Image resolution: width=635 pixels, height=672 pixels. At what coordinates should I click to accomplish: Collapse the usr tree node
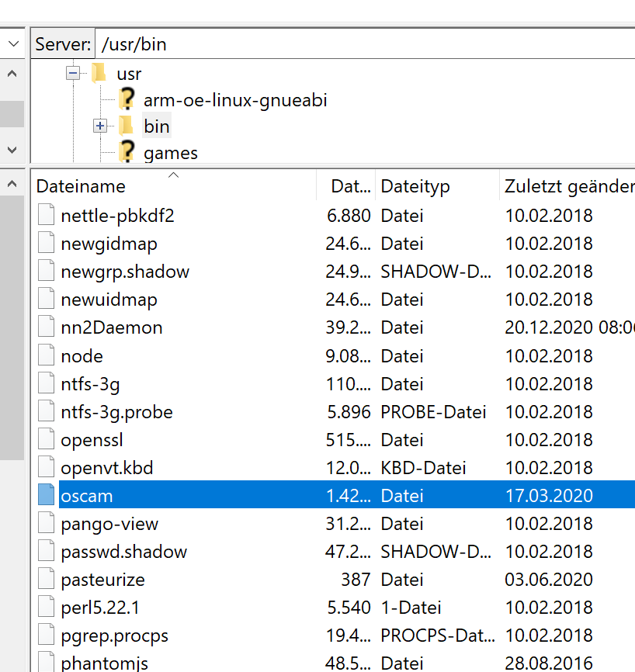pyautogui.click(x=73, y=73)
